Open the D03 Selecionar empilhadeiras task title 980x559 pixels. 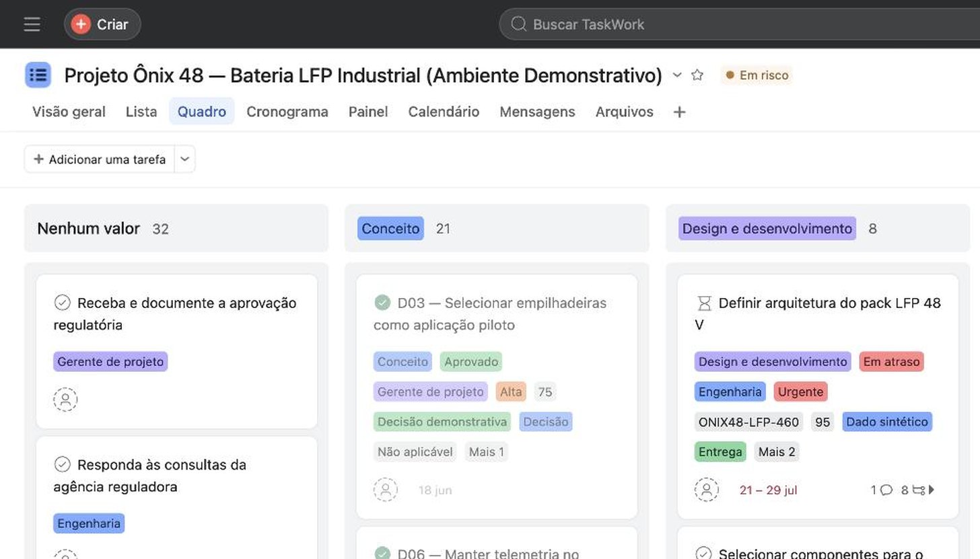(x=490, y=313)
